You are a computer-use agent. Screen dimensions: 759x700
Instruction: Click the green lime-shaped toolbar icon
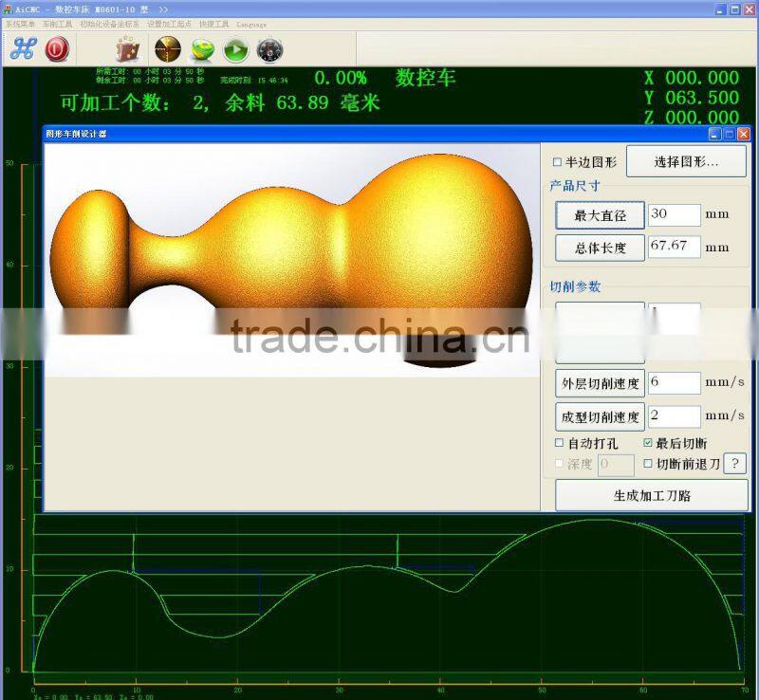point(202,49)
